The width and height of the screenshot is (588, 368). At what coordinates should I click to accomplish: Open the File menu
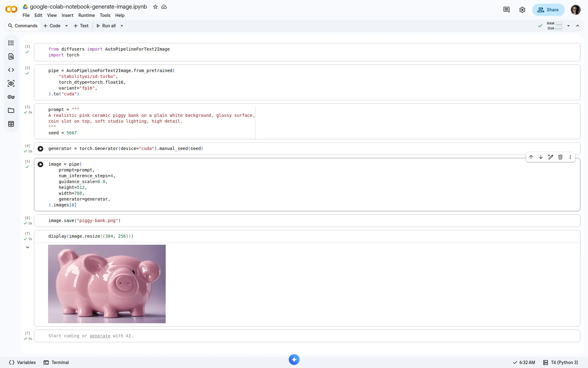pyautogui.click(x=26, y=15)
